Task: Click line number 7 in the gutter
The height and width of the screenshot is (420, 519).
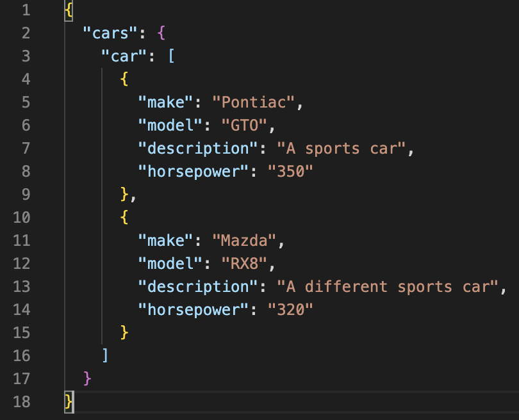Action: (x=26, y=148)
